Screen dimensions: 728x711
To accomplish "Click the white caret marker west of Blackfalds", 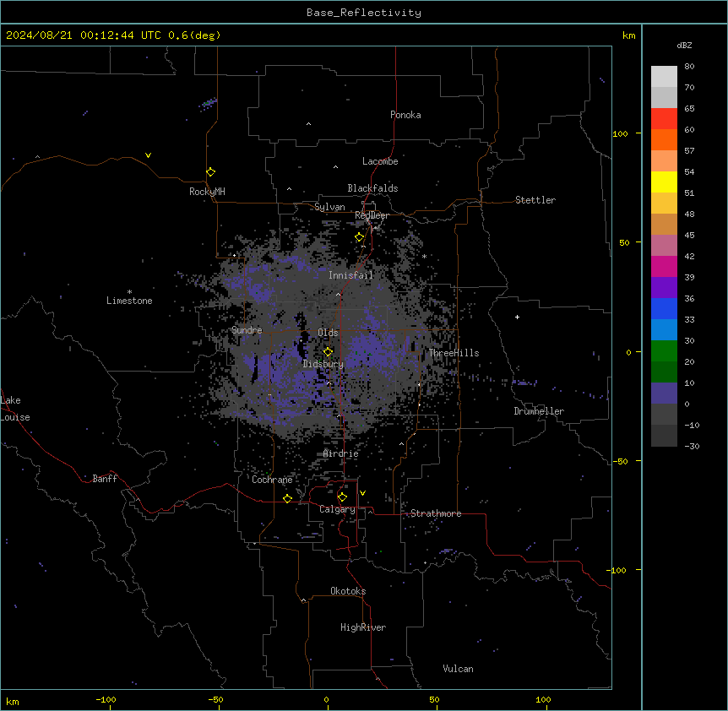I will point(289,189).
